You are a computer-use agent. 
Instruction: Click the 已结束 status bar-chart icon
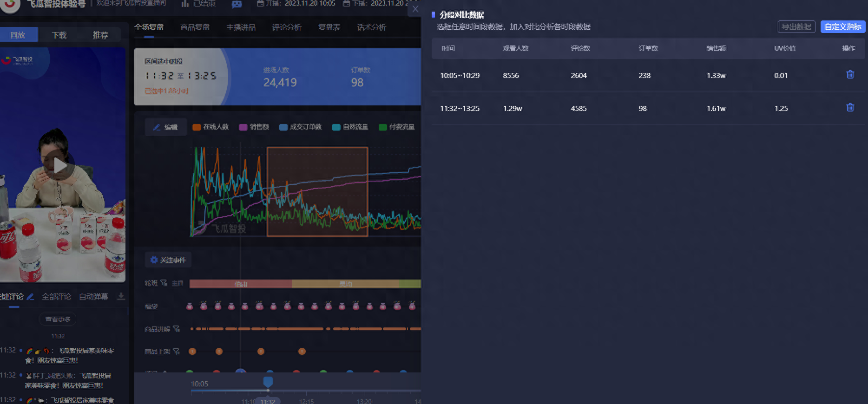click(x=185, y=4)
